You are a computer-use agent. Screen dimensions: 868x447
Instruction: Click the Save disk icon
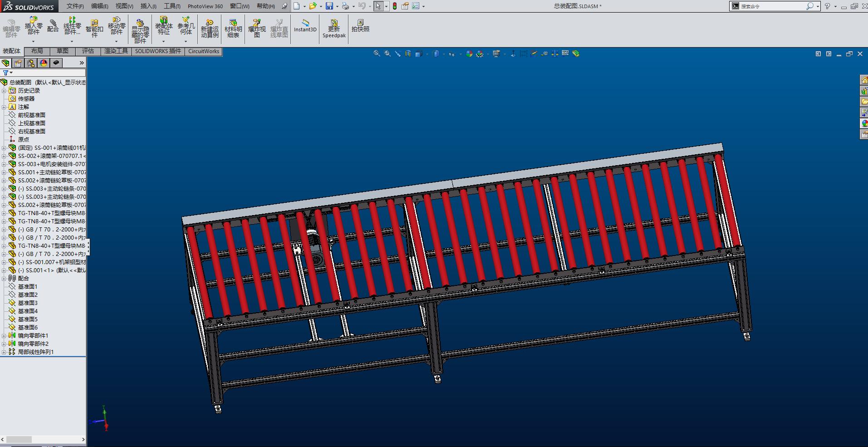(x=329, y=6)
